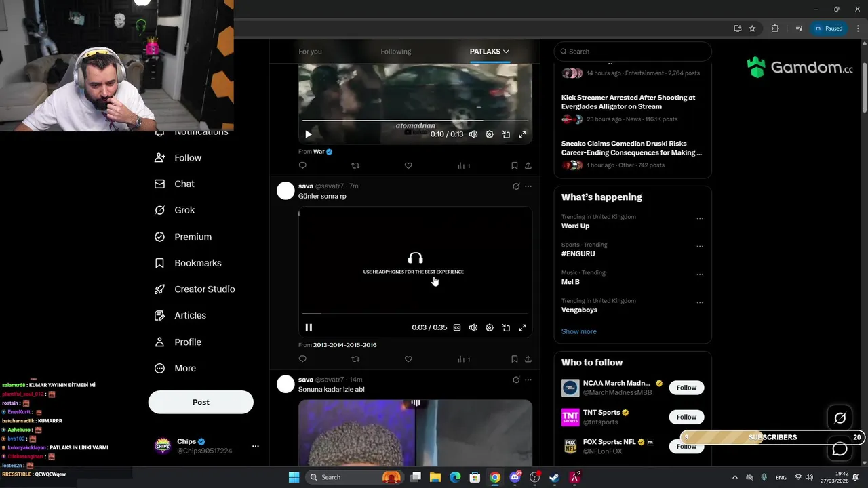The width and height of the screenshot is (868, 488).
Task: Open Windows Start menu
Action: tap(294, 477)
